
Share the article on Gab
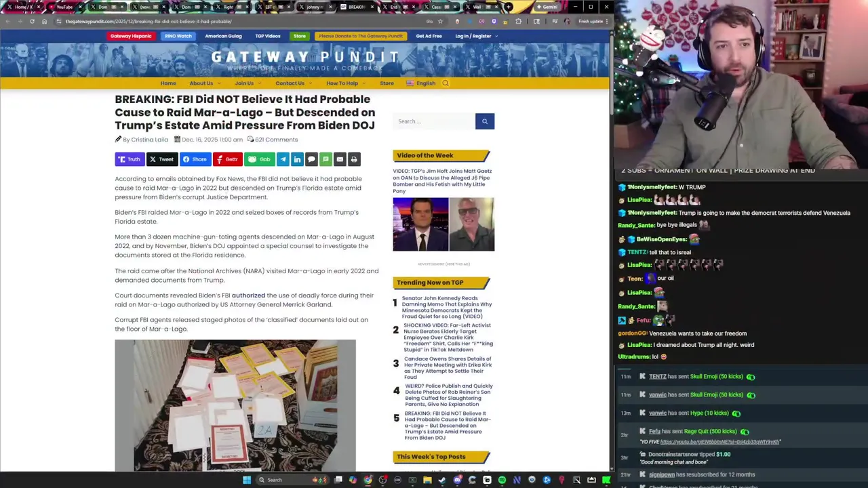[260, 159]
